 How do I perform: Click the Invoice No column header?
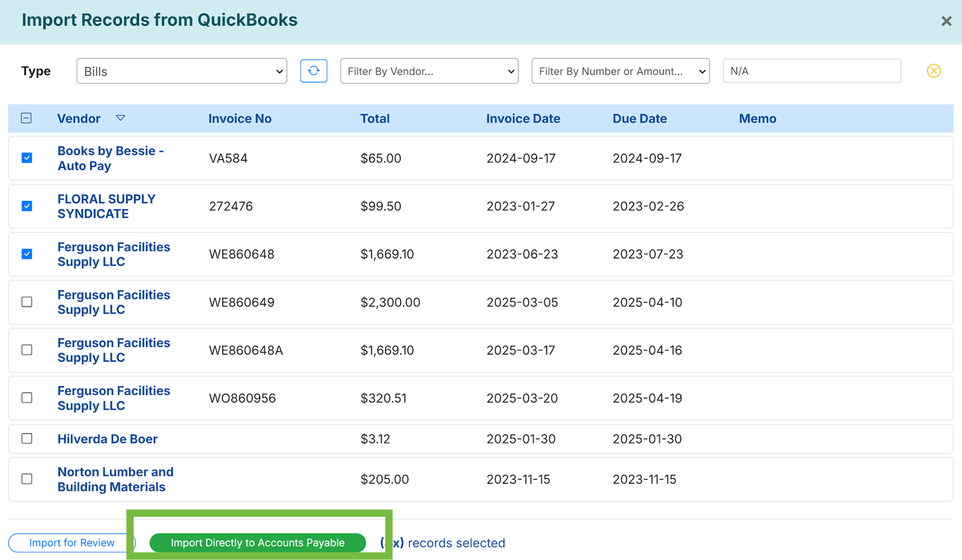click(x=240, y=118)
